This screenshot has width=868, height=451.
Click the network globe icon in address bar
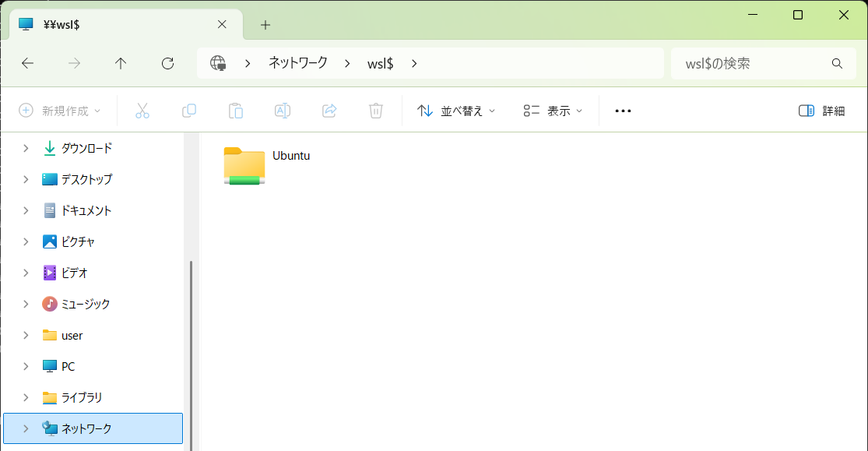tap(218, 64)
